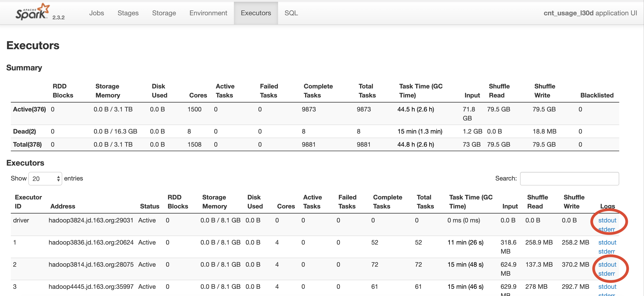Sort by Executor ID column header
The height and width of the screenshot is (296, 644).
(28, 202)
